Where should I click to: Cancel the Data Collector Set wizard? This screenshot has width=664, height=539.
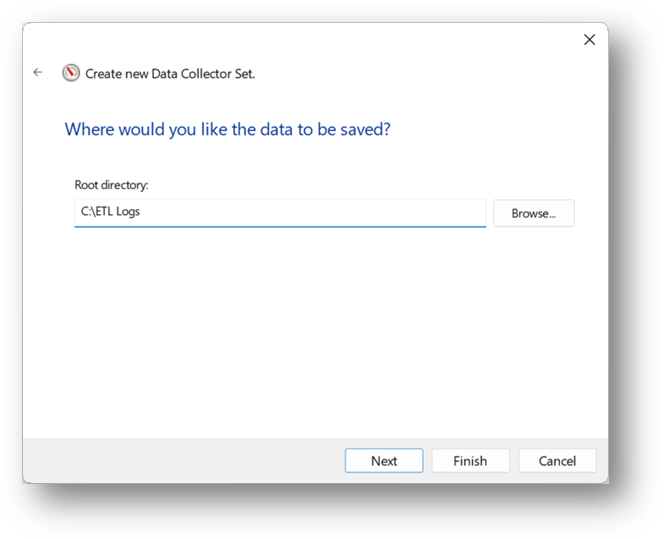pos(557,461)
